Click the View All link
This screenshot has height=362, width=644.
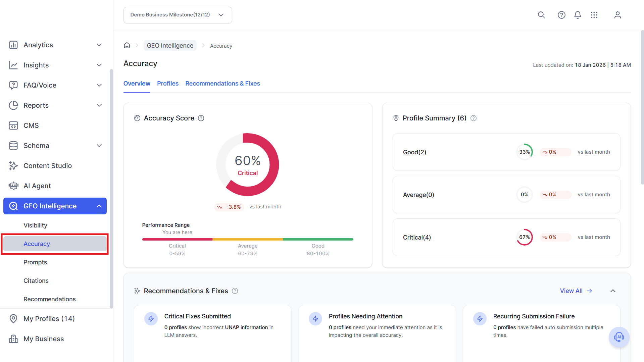pos(576,291)
